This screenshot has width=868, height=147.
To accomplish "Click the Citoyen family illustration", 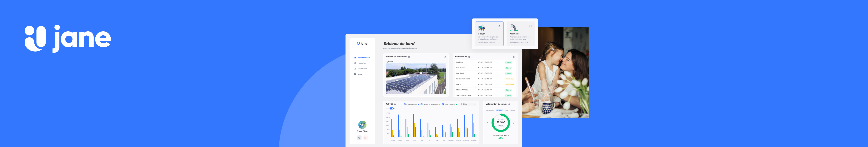I will click(x=482, y=28).
